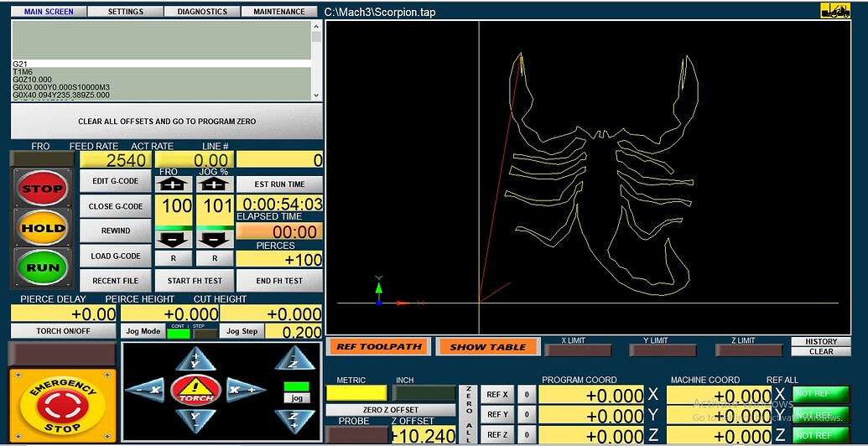Open the DIAGNOSTICS tab

(x=202, y=12)
